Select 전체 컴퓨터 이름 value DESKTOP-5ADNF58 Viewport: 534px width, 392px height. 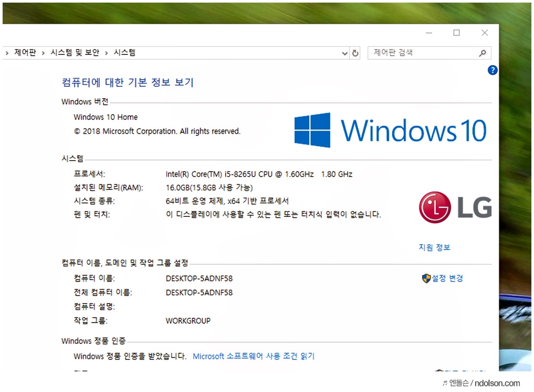pyautogui.click(x=199, y=292)
